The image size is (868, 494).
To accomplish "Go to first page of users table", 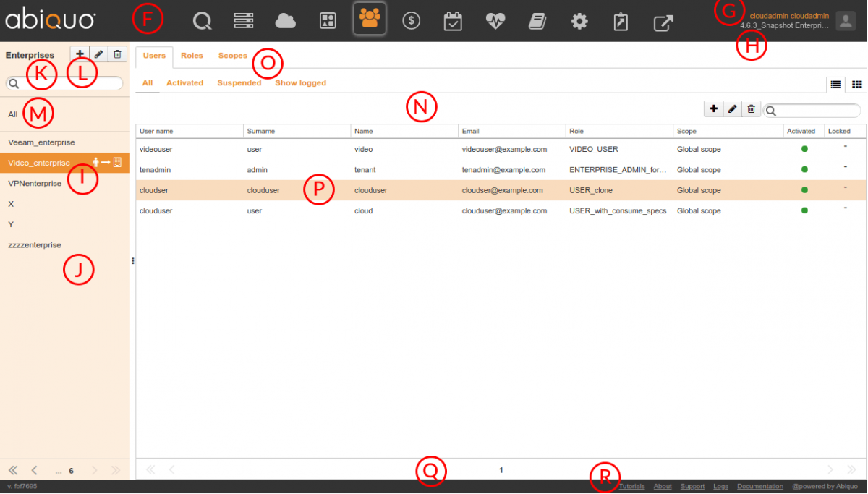I will [x=151, y=469].
